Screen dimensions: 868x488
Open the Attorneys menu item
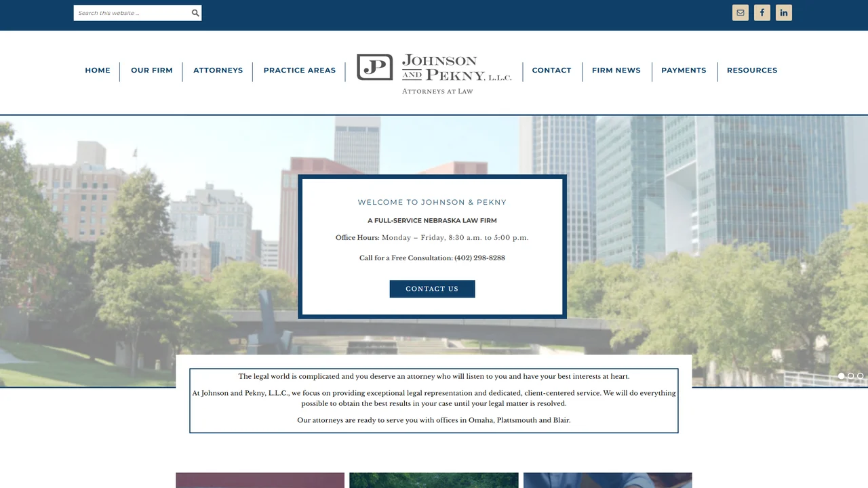(x=218, y=70)
